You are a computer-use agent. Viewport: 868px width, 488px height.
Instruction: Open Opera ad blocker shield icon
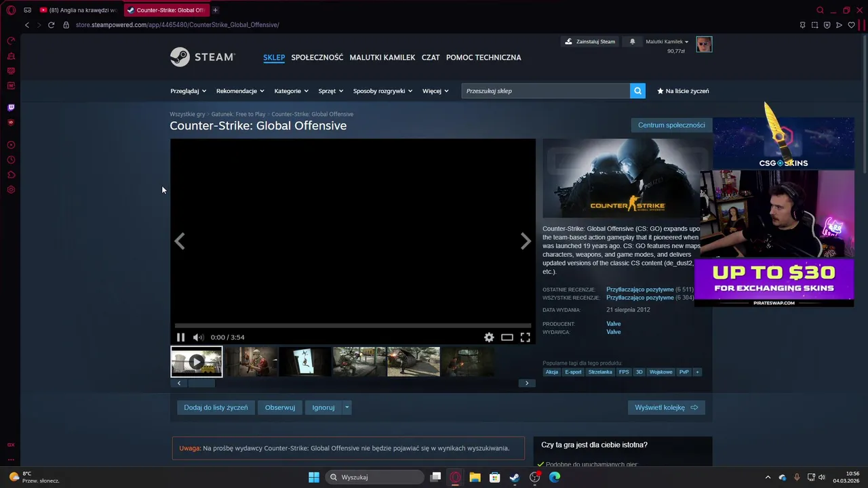(827, 25)
